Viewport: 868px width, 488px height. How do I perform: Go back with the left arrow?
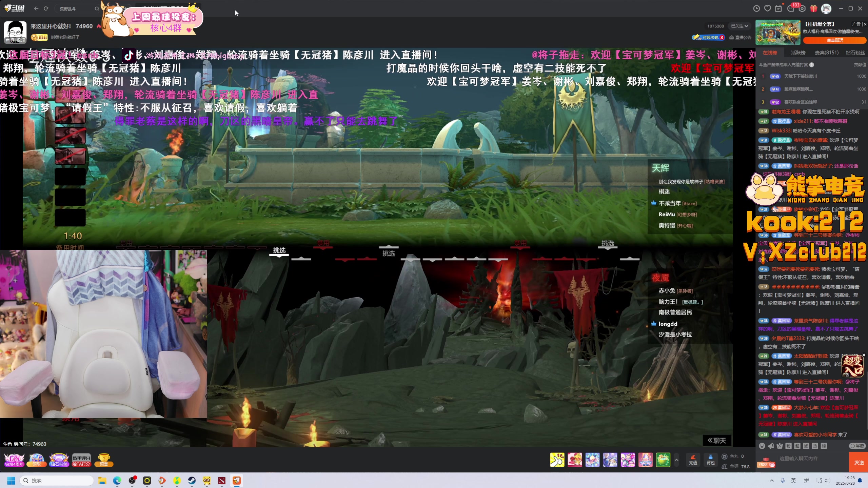point(36,8)
